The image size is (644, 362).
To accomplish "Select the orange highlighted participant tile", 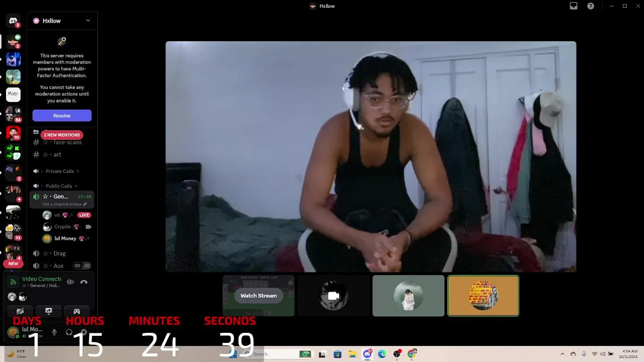I will click(483, 296).
